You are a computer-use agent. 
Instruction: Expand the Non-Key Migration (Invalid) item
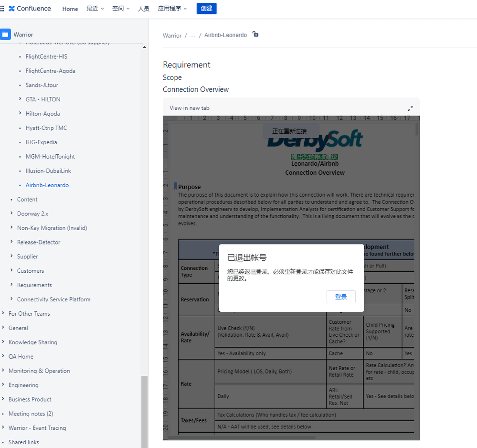click(11, 227)
